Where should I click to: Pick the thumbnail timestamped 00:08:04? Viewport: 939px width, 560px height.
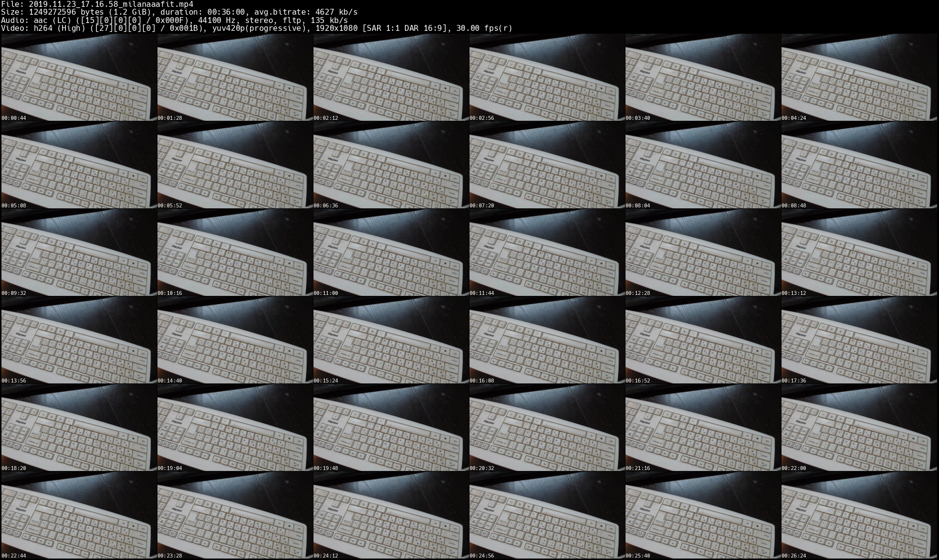point(703,165)
